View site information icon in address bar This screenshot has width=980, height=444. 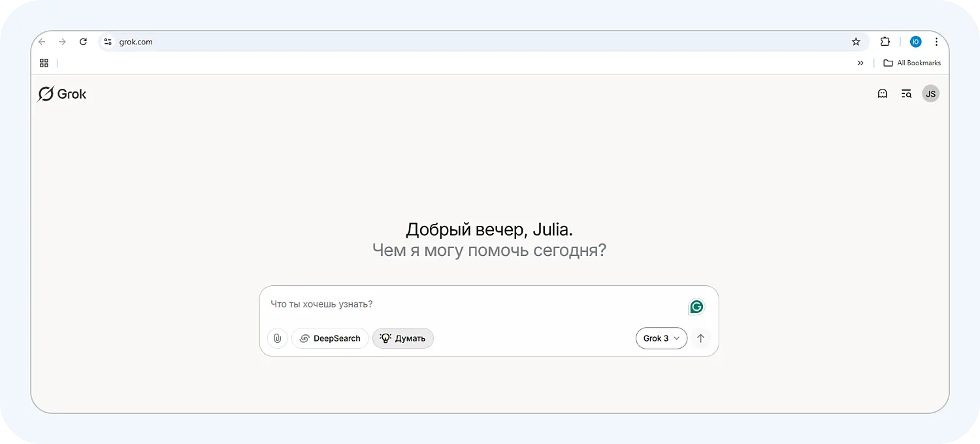click(x=108, y=42)
